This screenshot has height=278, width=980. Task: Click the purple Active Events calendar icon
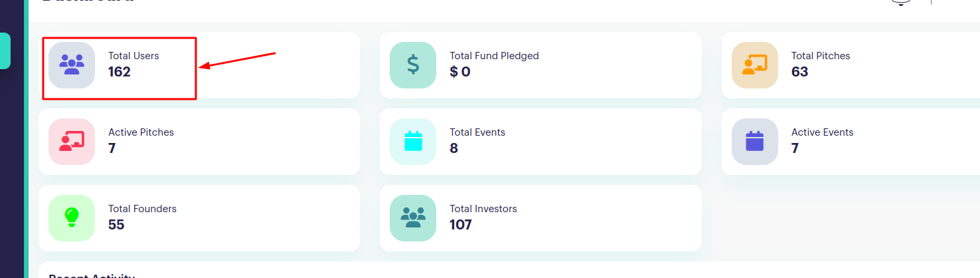754,141
